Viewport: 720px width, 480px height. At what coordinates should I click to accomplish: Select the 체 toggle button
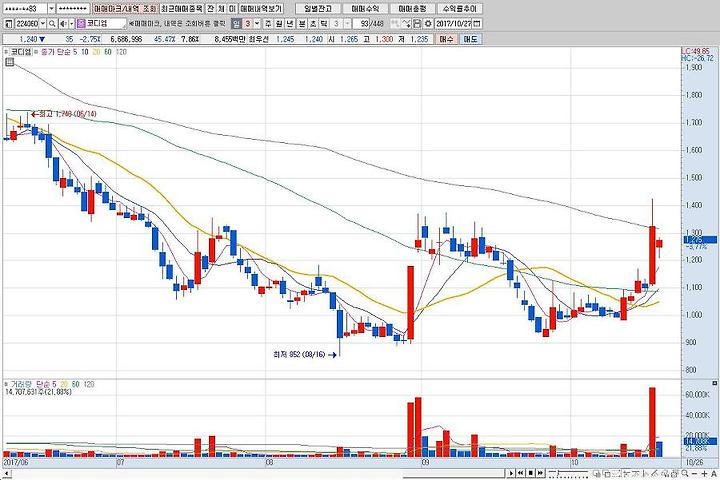pyautogui.click(x=221, y=9)
